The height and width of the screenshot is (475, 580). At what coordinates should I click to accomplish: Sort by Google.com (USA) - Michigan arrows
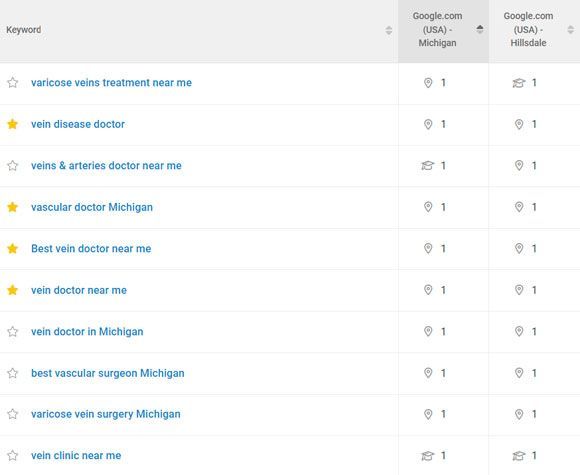480,29
